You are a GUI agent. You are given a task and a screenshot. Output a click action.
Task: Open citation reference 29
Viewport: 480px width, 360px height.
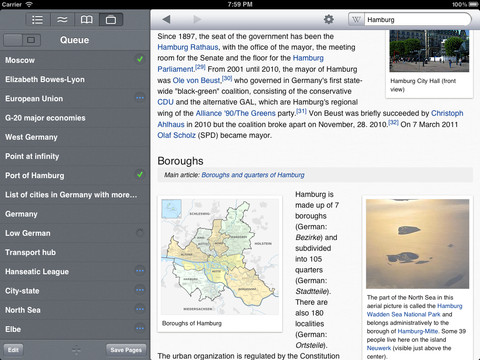[x=200, y=67]
